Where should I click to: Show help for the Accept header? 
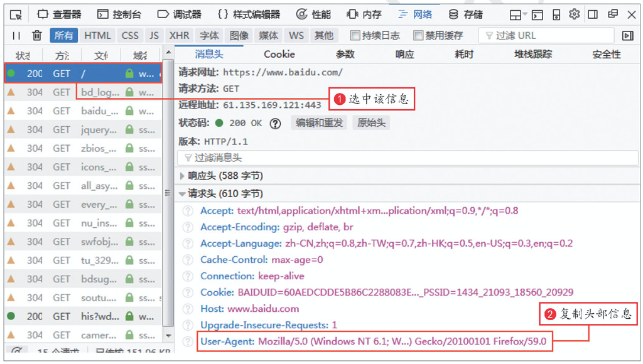click(188, 211)
